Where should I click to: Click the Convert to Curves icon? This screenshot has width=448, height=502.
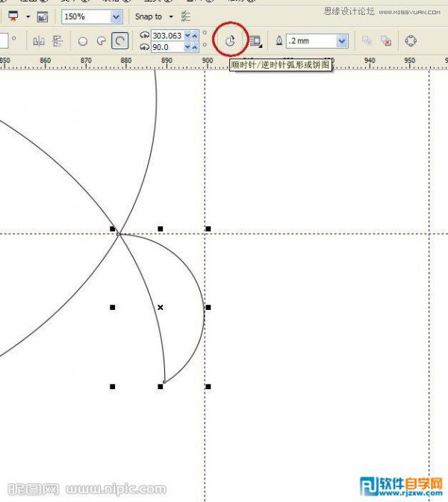click(x=410, y=41)
